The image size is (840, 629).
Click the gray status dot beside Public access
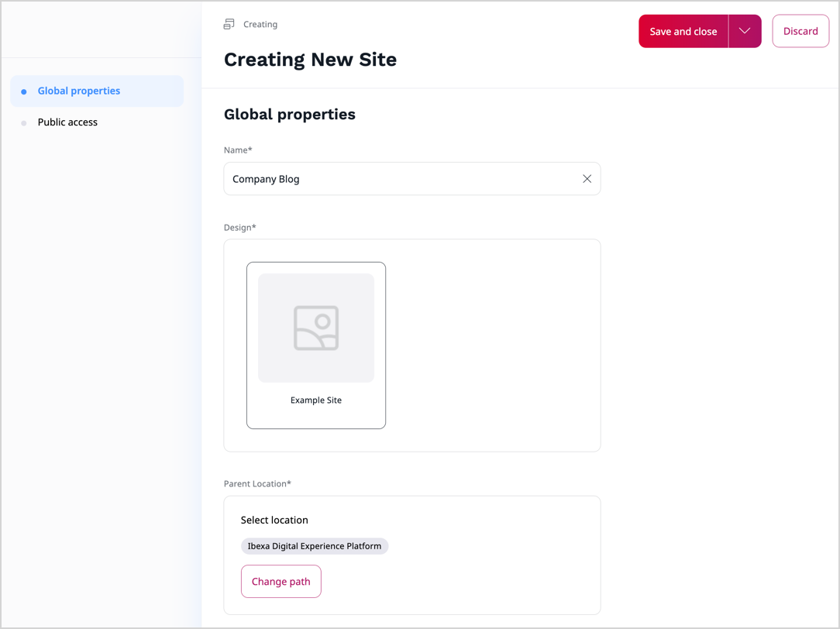coord(24,122)
